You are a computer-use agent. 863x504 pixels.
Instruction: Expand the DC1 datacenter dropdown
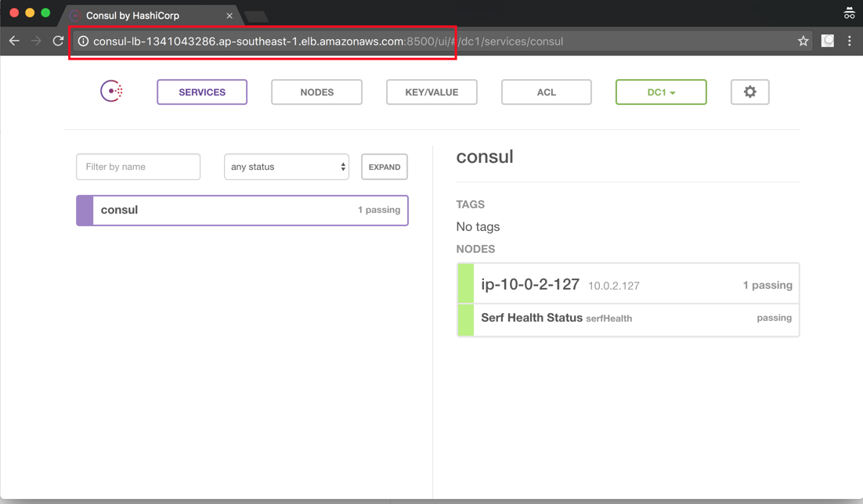661,92
